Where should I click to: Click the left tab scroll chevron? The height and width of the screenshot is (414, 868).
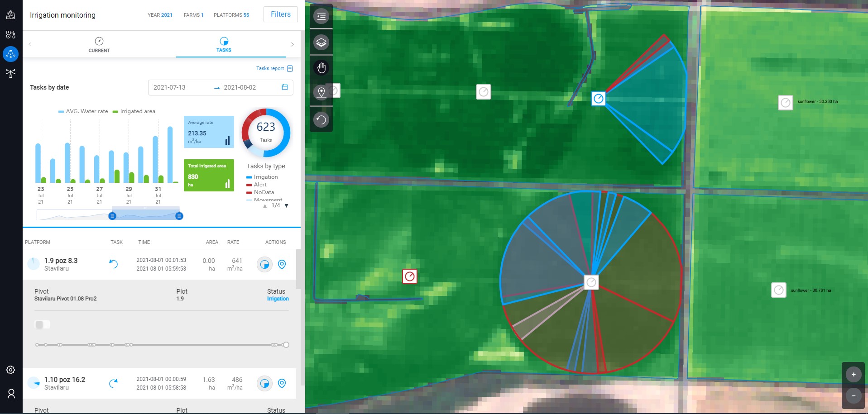tap(30, 44)
